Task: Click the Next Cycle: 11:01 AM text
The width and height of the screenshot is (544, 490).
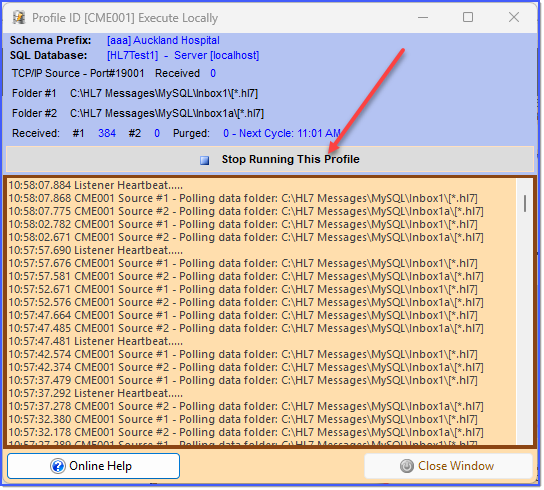Action: click(290, 134)
